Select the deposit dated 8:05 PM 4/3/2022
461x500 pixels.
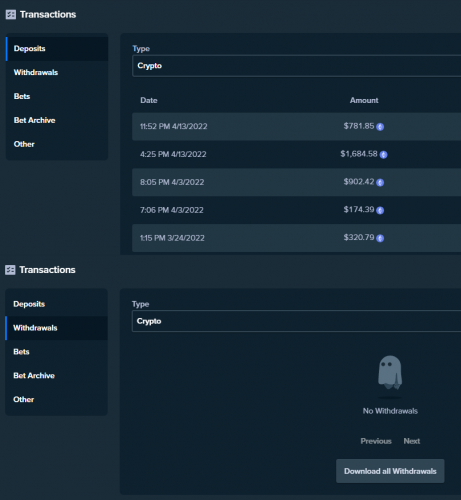point(297,182)
